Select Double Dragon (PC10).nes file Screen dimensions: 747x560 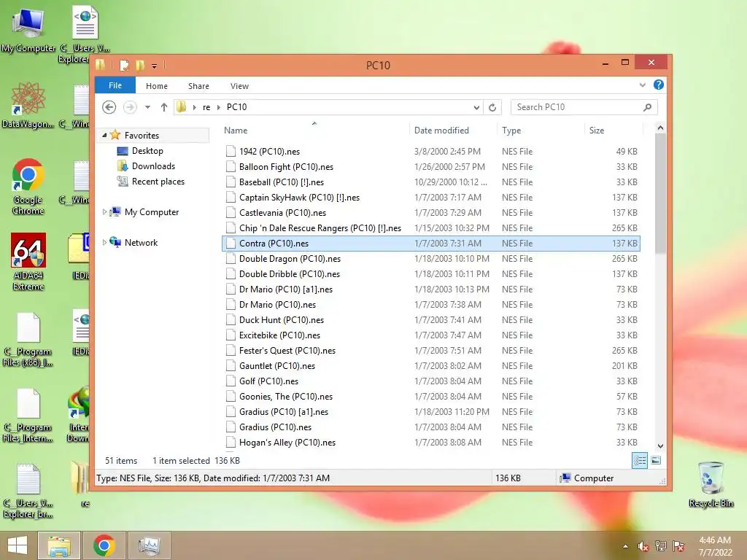coord(430,259)
